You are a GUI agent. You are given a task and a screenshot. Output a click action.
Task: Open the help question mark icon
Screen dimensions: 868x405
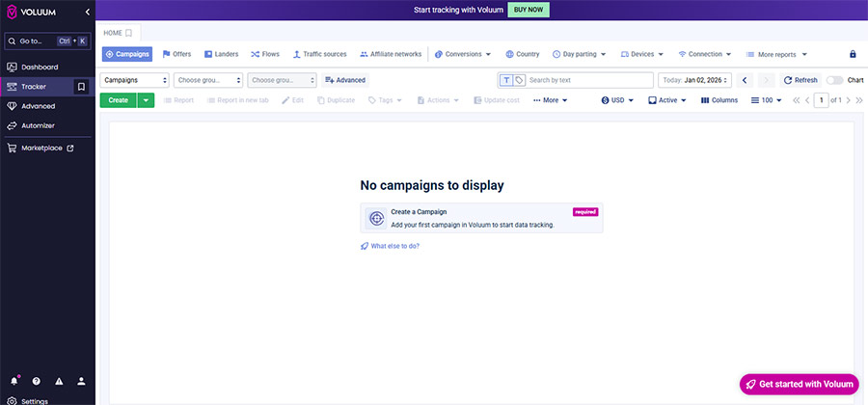(37, 381)
